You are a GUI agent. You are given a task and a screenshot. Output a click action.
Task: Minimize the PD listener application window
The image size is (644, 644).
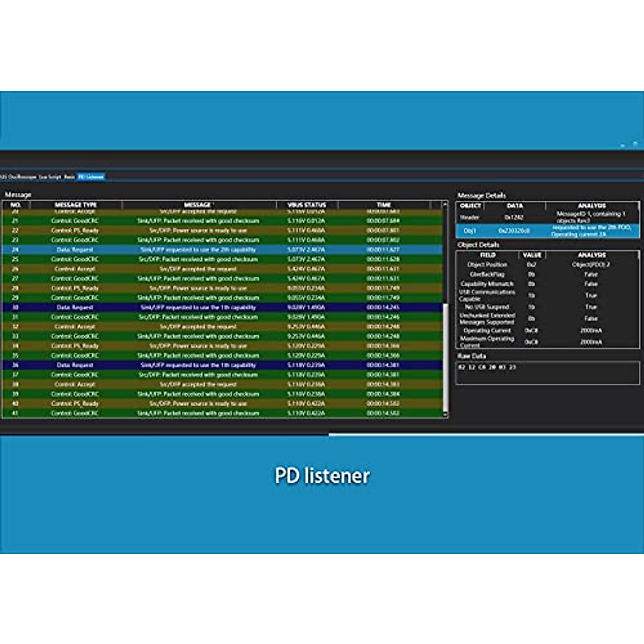click(x=623, y=145)
